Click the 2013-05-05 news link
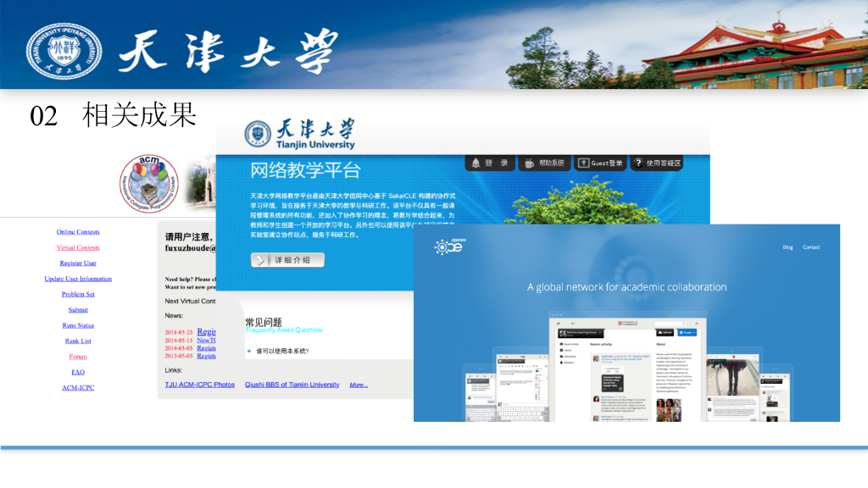 pyautogui.click(x=207, y=356)
